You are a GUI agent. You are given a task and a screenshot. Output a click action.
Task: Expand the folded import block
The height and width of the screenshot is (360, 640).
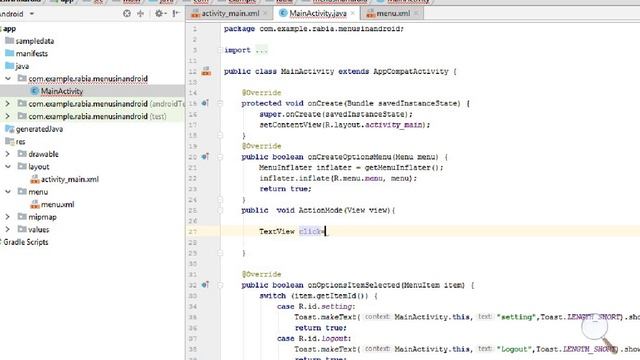click(220, 50)
